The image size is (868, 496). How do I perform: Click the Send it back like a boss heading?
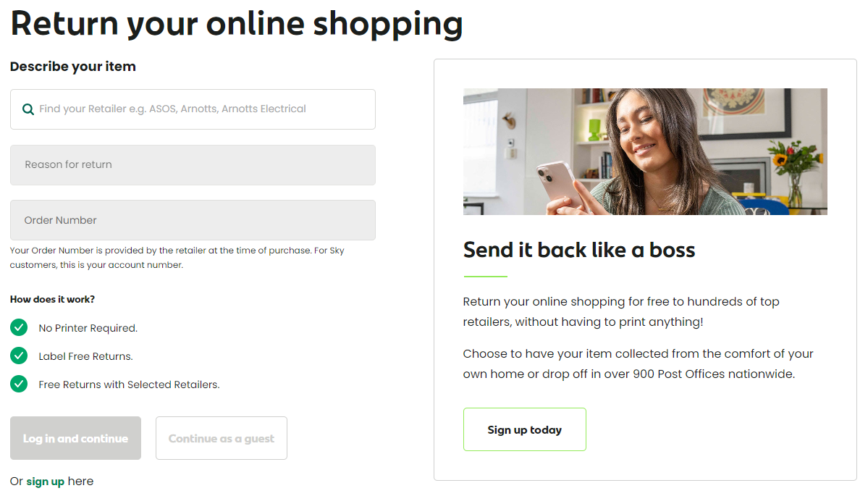click(579, 251)
